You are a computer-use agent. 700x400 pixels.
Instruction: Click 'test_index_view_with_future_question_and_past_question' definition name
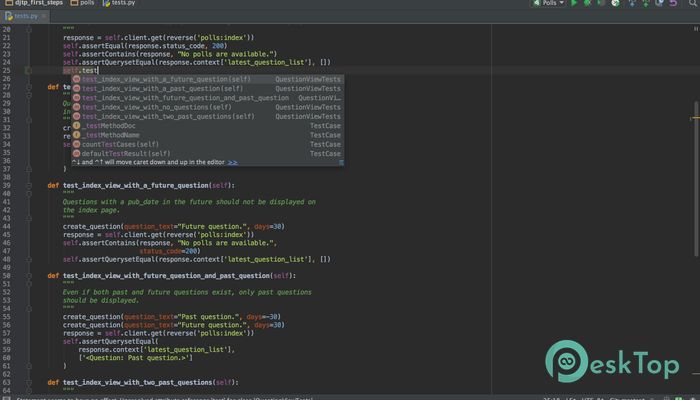tap(167, 276)
